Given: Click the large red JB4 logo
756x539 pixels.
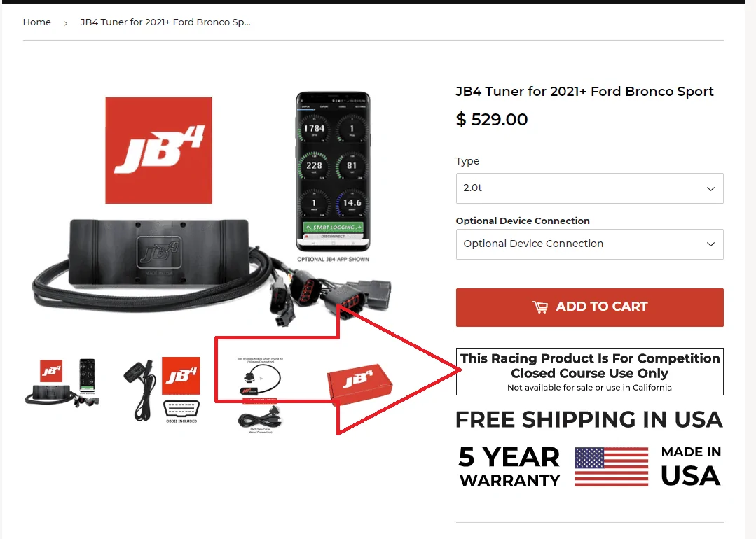Looking at the screenshot, I should point(158,150).
